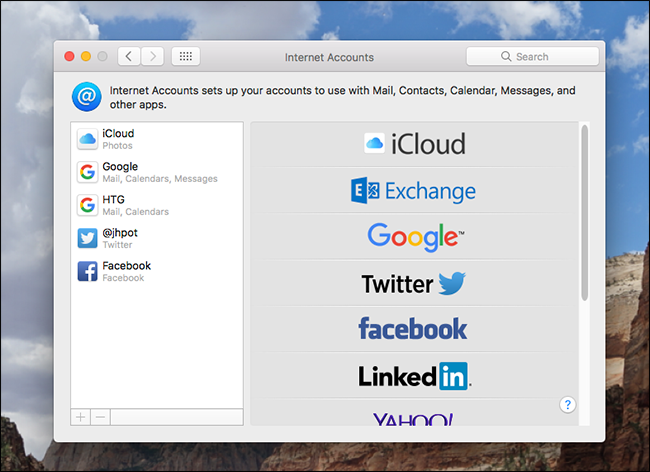Add a LinkedIn account
The height and width of the screenshot is (472, 650).
click(x=414, y=376)
